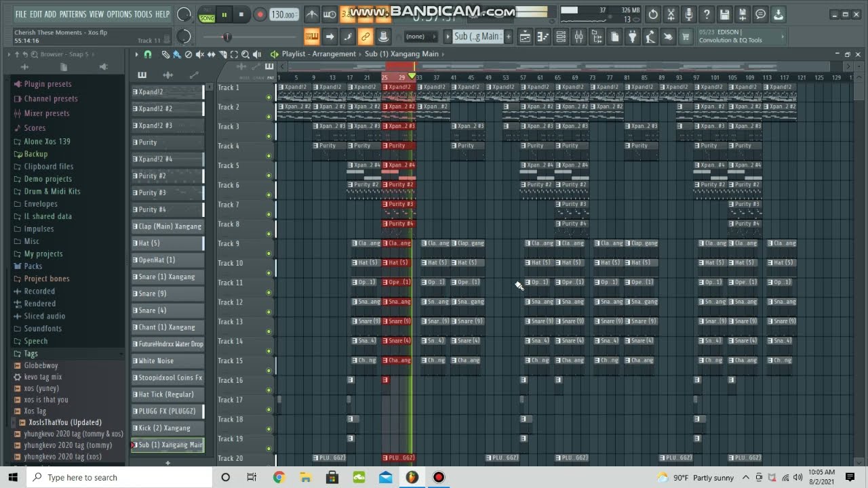Click the stamp icon in recording panel
868x488 pixels.
coord(383,37)
